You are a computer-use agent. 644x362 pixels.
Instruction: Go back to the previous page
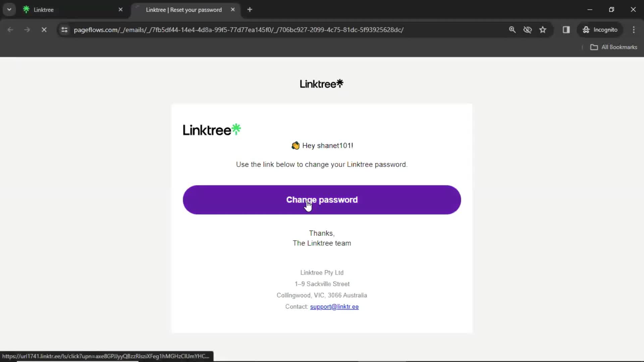[x=10, y=30]
